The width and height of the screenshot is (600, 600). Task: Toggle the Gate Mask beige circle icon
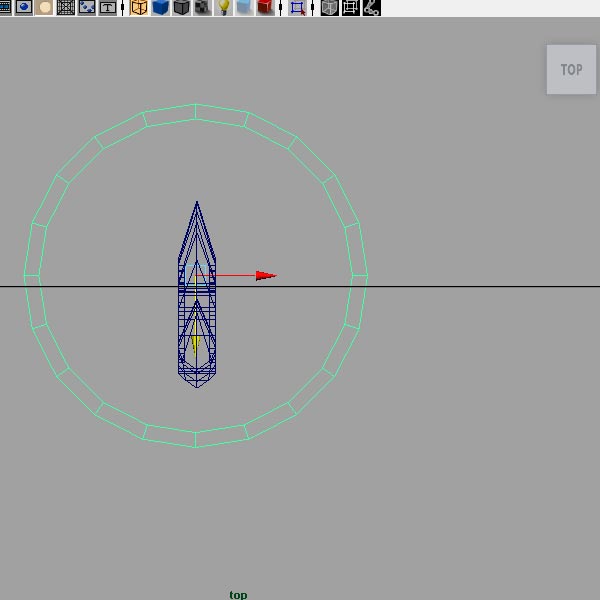click(x=44, y=7)
